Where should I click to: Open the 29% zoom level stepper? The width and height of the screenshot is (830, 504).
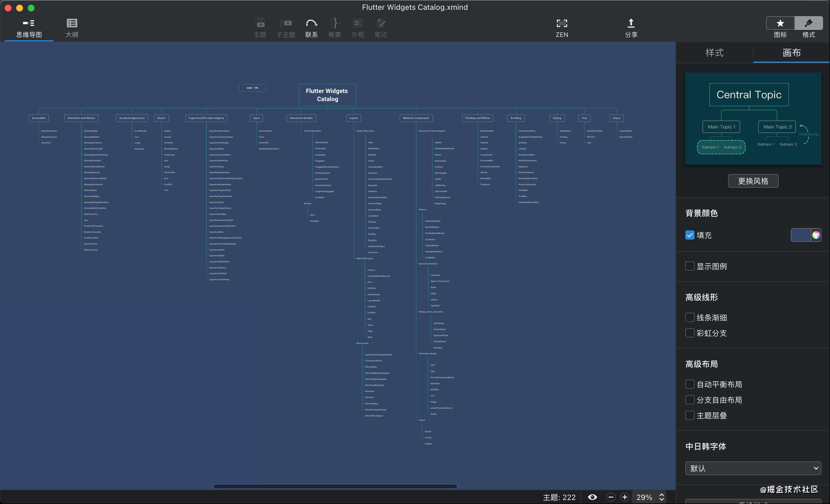pyautogui.click(x=661, y=497)
